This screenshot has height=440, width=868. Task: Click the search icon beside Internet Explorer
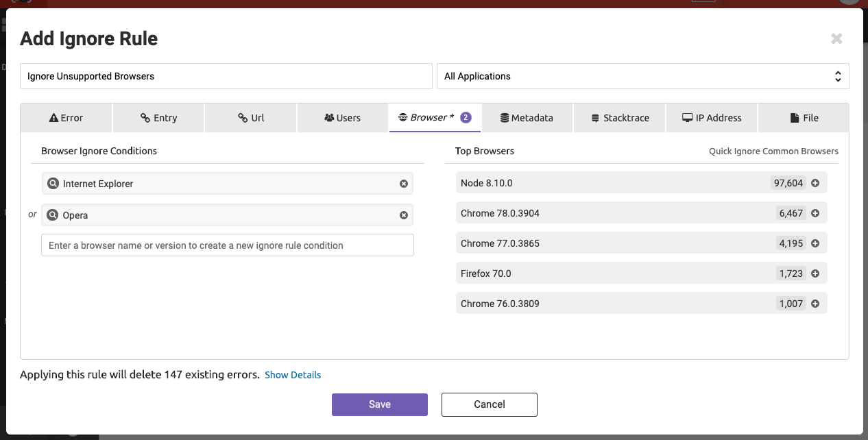[x=53, y=184]
